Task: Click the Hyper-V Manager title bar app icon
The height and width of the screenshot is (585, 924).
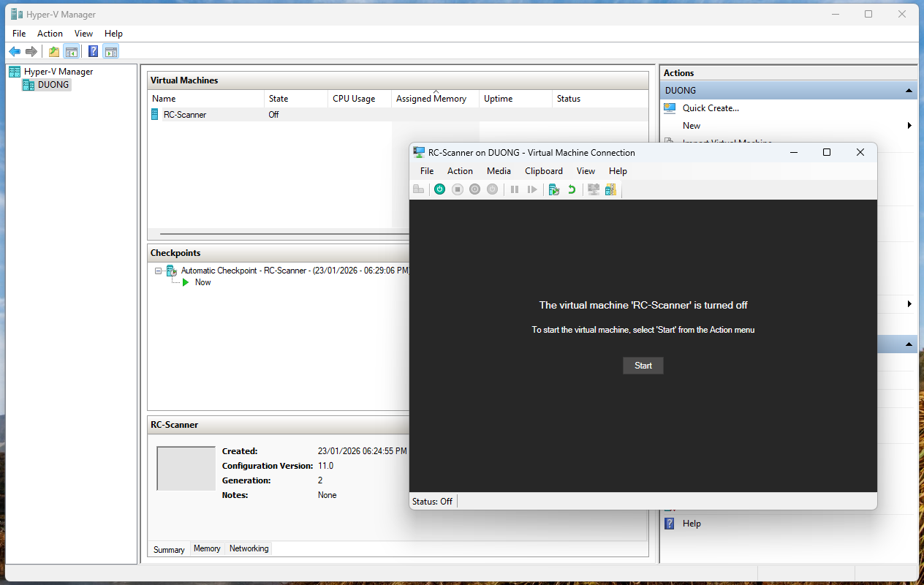Action: [x=16, y=14]
